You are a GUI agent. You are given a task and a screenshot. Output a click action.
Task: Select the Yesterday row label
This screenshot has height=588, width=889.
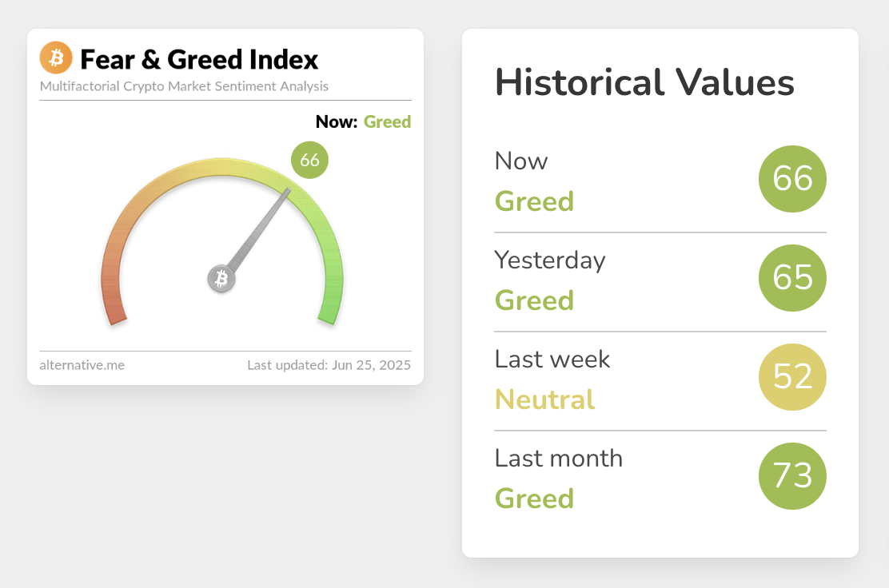pyautogui.click(x=550, y=260)
